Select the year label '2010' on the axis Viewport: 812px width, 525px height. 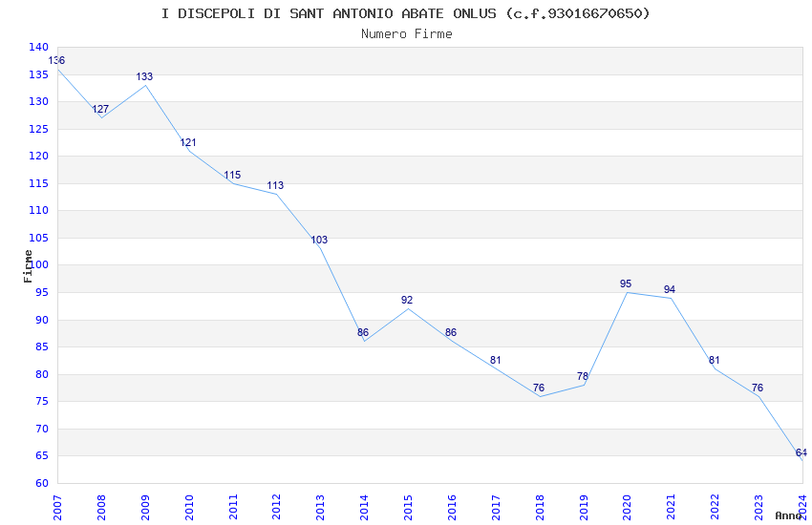click(189, 508)
